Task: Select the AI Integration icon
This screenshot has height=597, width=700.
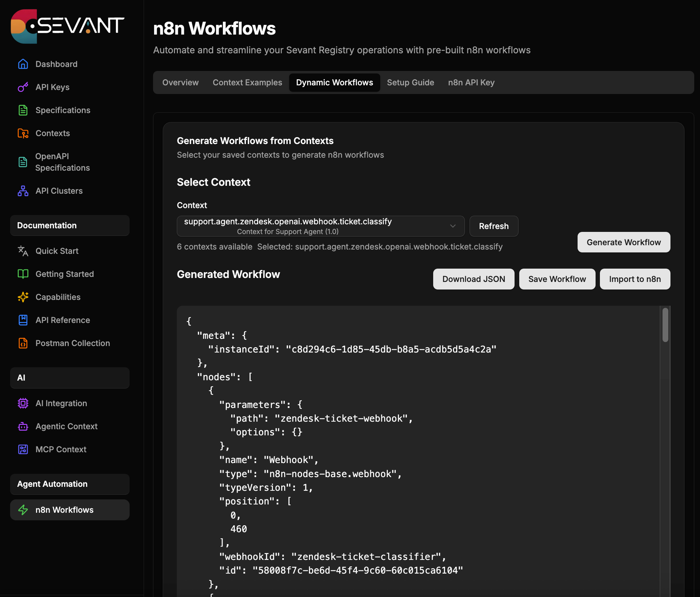Action: [23, 403]
